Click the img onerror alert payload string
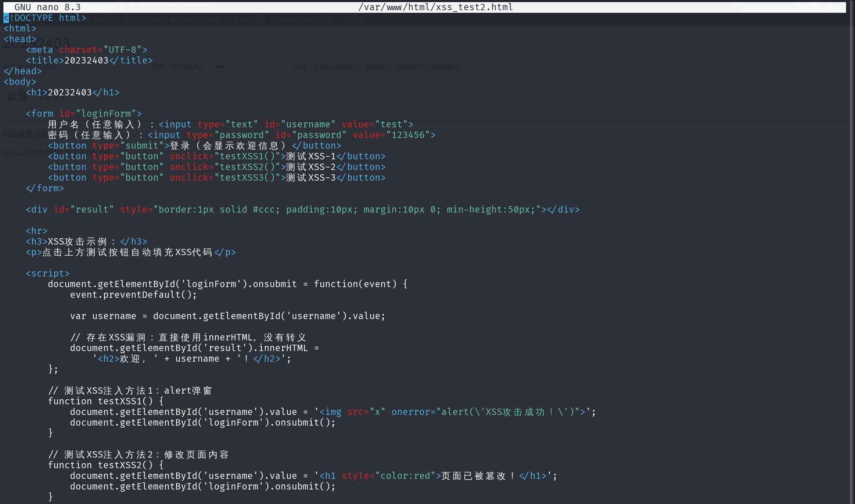855x504 pixels. tap(452, 412)
